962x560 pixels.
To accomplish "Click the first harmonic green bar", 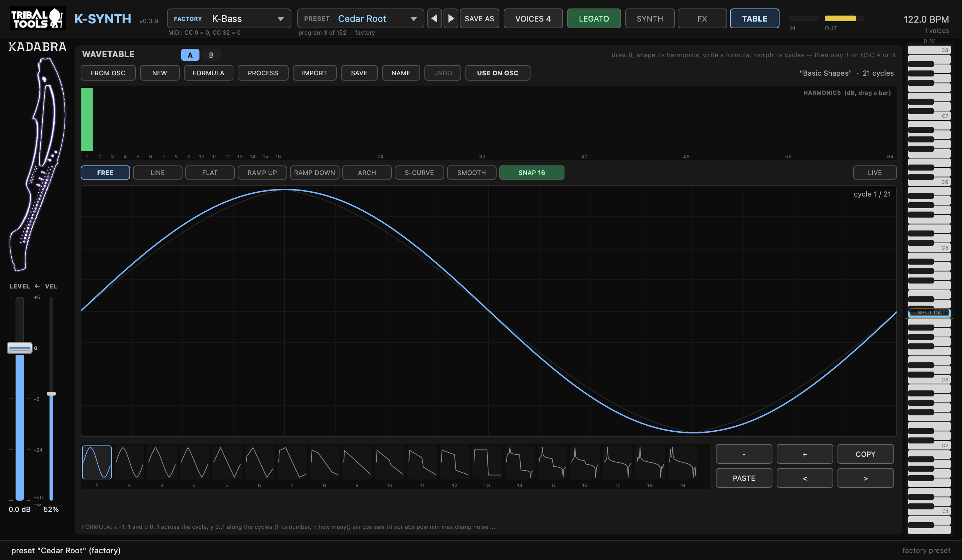I will [87, 119].
